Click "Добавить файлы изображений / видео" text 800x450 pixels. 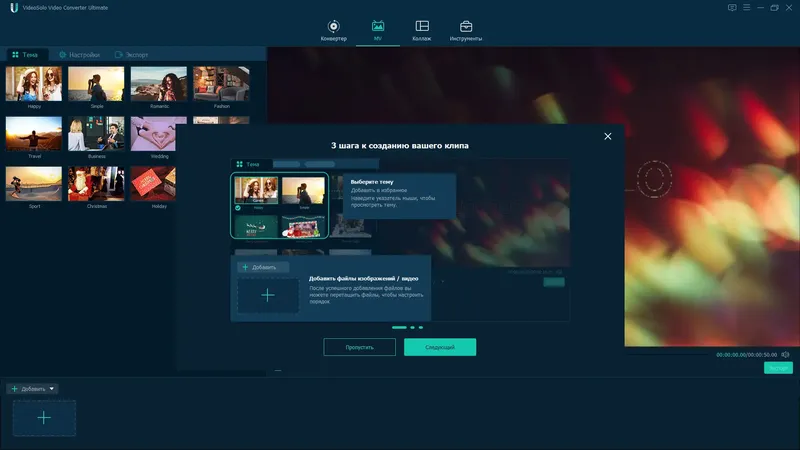click(363, 279)
